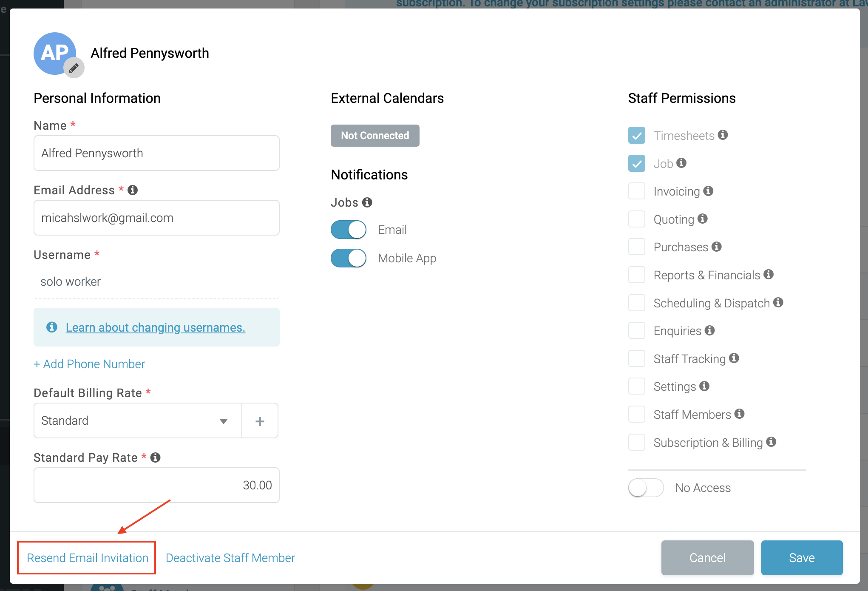Click the plus icon to add billing rate
Screen dimensions: 868x591
point(260,421)
